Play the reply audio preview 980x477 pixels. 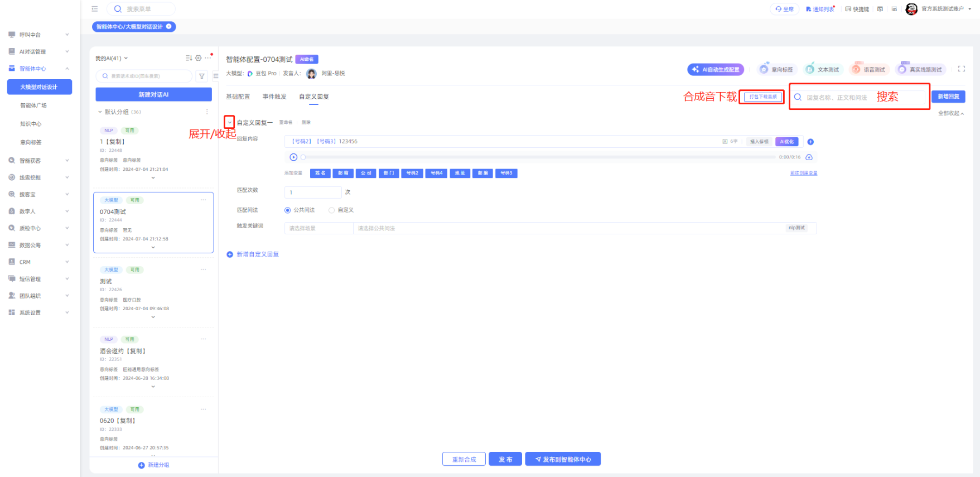[x=293, y=157]
